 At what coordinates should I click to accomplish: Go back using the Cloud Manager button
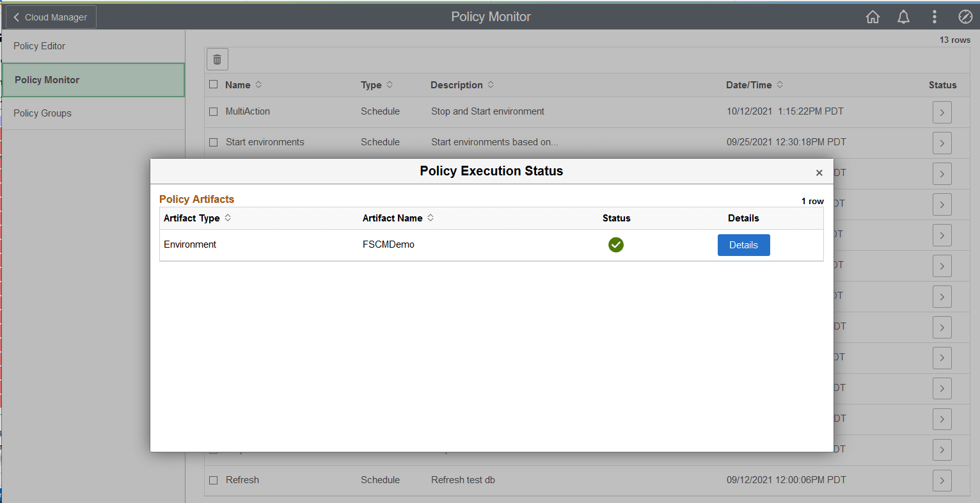click(x=50, y=17)
